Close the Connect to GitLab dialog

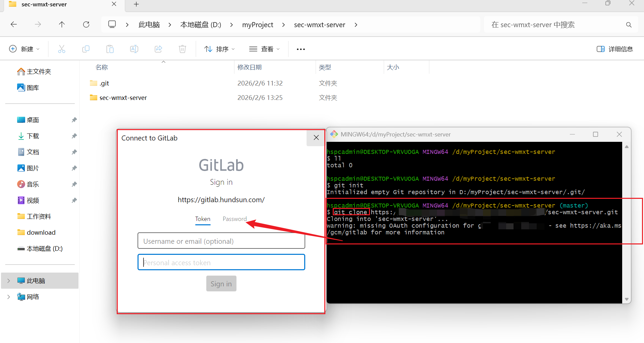pos(316,137)
